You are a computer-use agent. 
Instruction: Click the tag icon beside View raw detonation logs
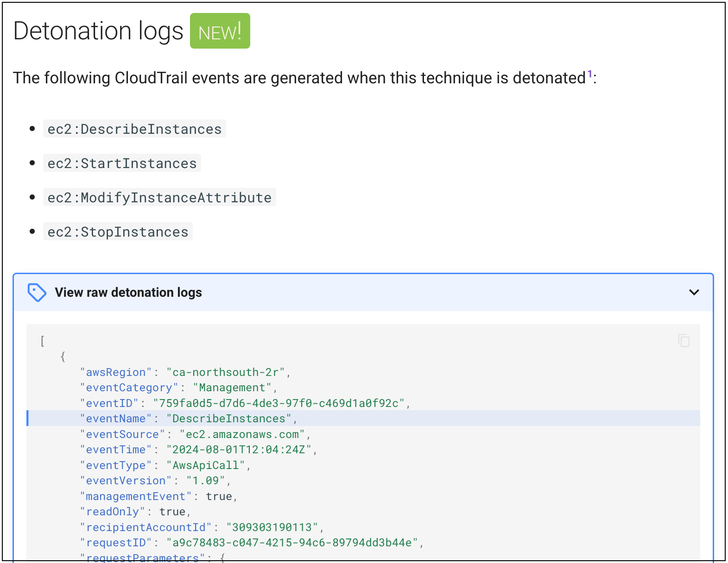tap(37, 293)
